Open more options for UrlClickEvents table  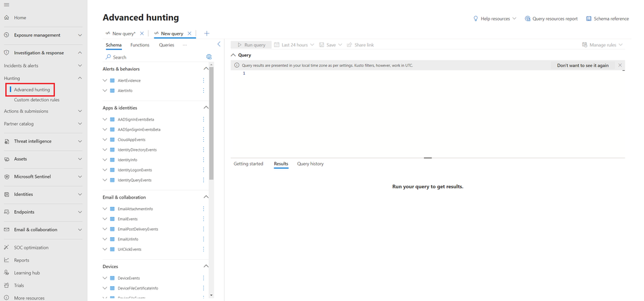coord(203,249)
